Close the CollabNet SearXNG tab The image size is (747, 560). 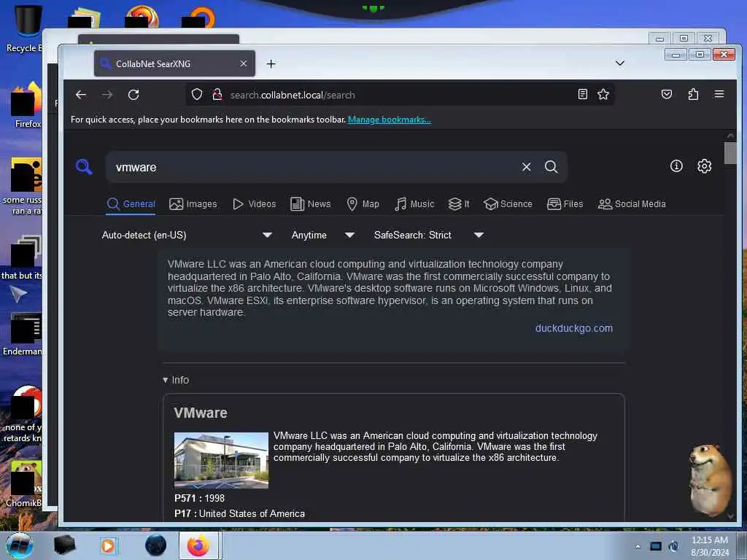[x=244, y=63]
